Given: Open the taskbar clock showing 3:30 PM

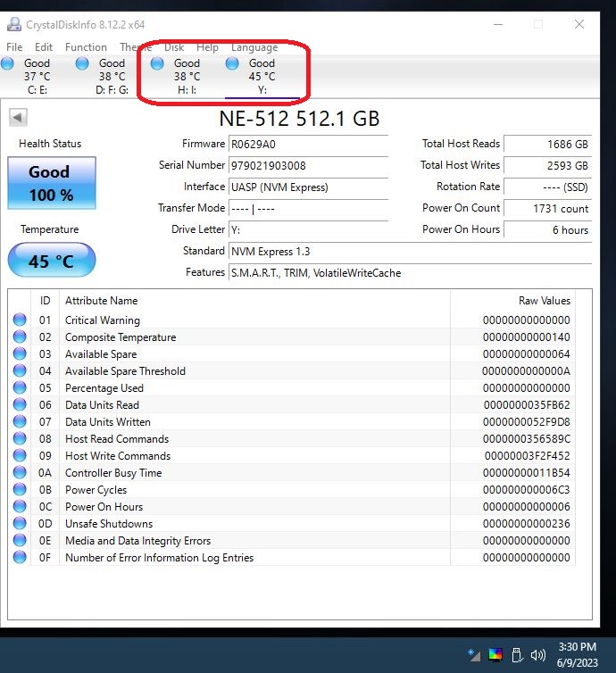Looking at the screenshot, I should [577, 655].
